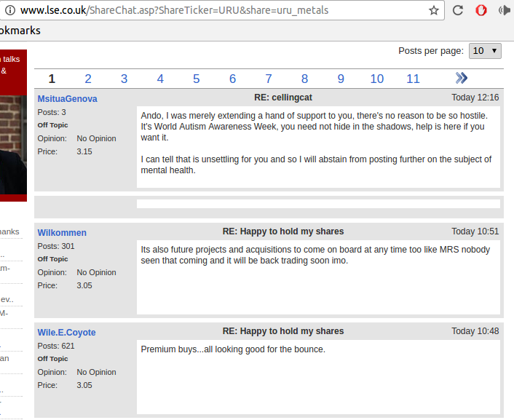Open the red Opera extension icon
514x420 pixels.
click(481, 10)
